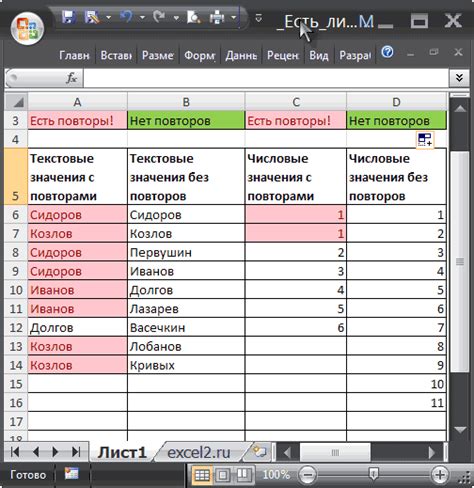The image size is (474, 488).
Task: Click the Redo arrow icon
Action: tap(160, 17)
